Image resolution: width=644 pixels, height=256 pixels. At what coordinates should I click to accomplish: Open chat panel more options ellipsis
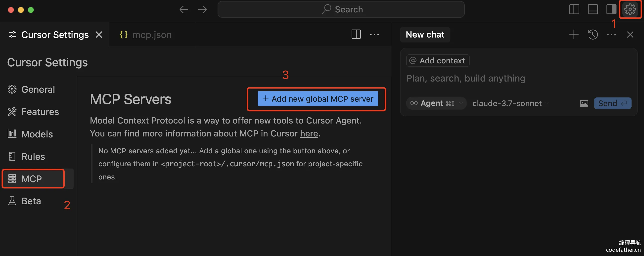611,35
